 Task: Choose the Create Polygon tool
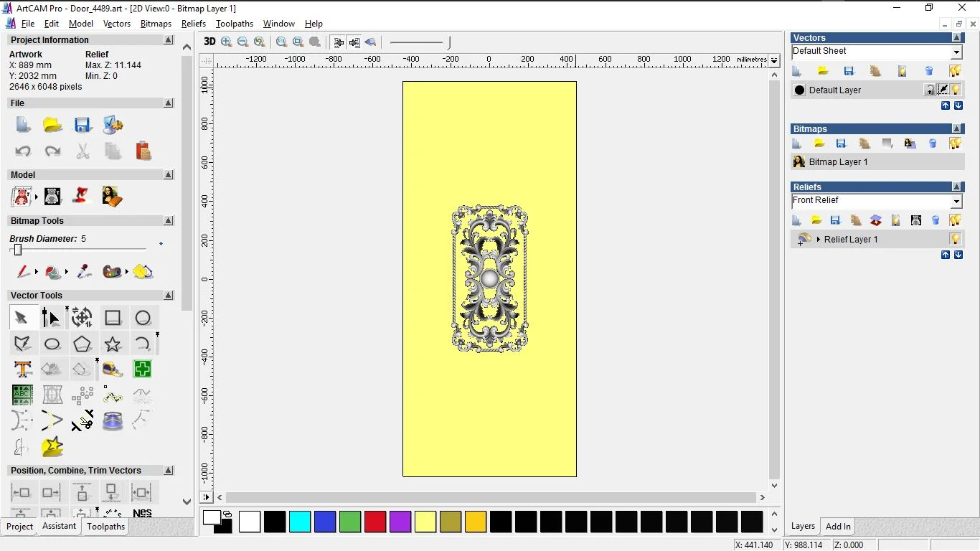[83, 344]
